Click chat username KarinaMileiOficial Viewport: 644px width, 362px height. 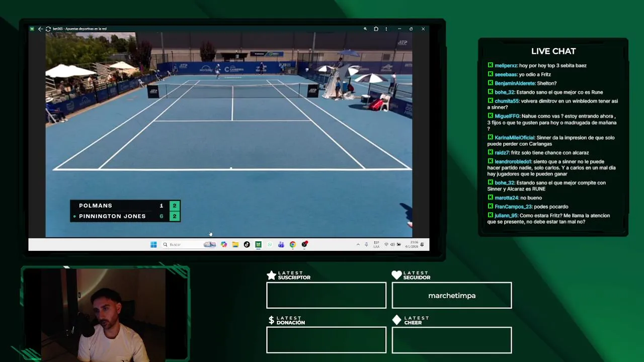point(515,138)
